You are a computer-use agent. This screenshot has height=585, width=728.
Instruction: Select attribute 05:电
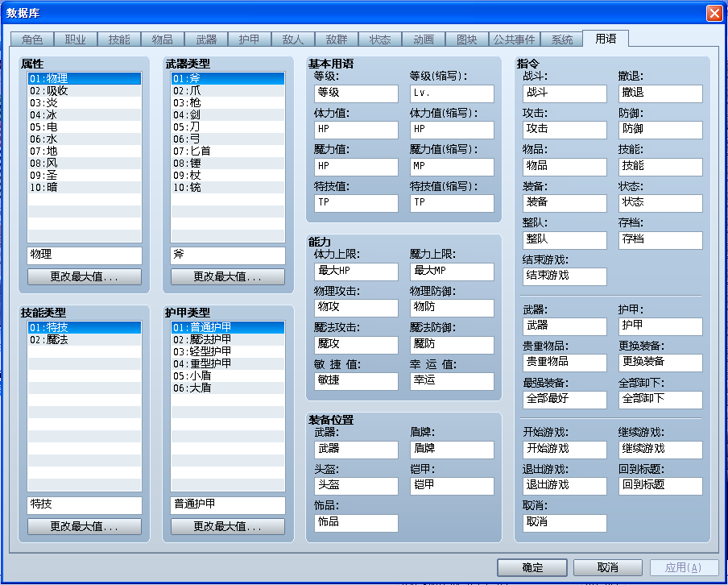pos(85,127)
